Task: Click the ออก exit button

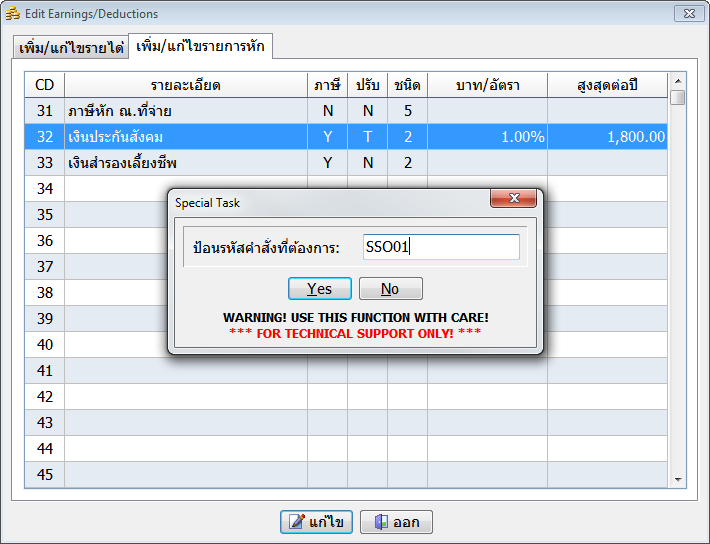Action: coord(395,522)
